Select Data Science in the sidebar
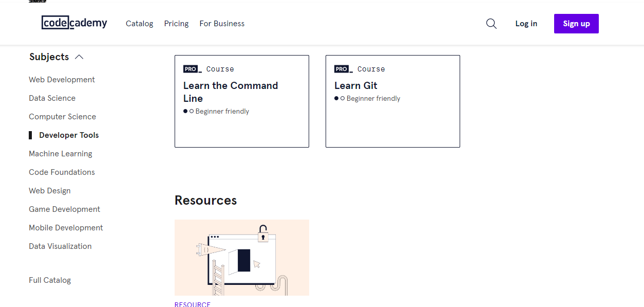Viewport: 644px width, 307px height. click(x=52, y=98)
